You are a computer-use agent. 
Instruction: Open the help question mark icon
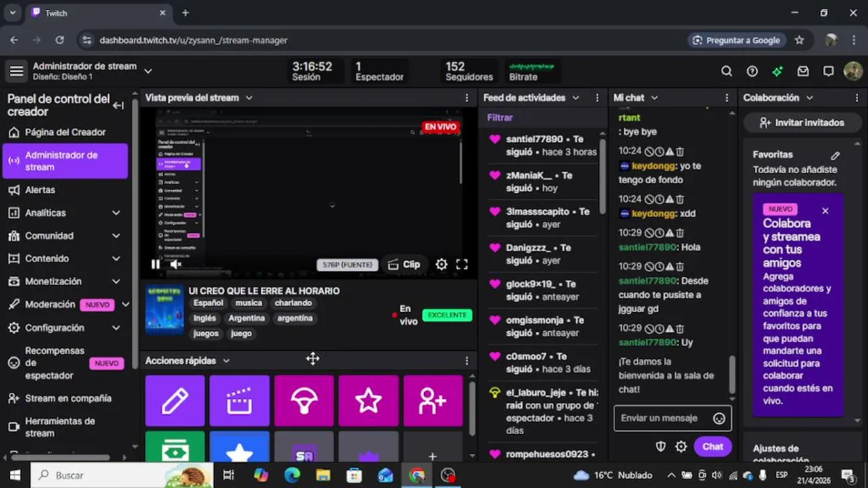point(752,71)
